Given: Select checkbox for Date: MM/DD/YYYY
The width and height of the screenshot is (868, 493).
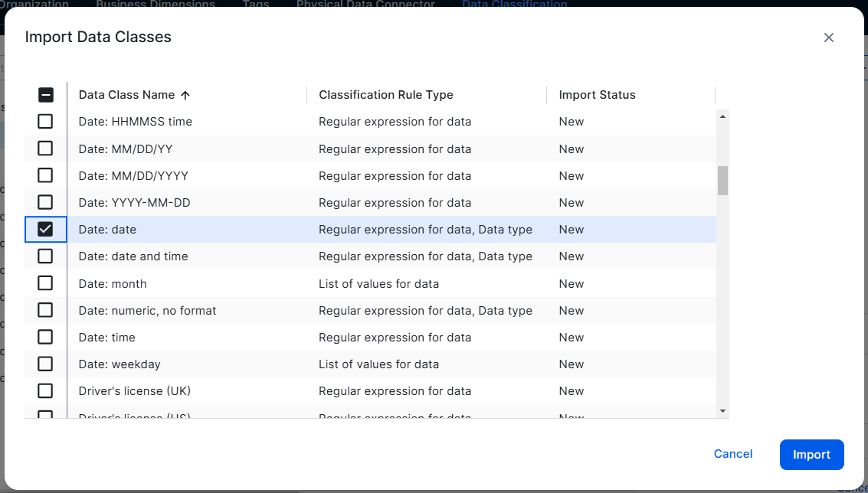Looking at the screenshot, I should click(x=45, y=175).
